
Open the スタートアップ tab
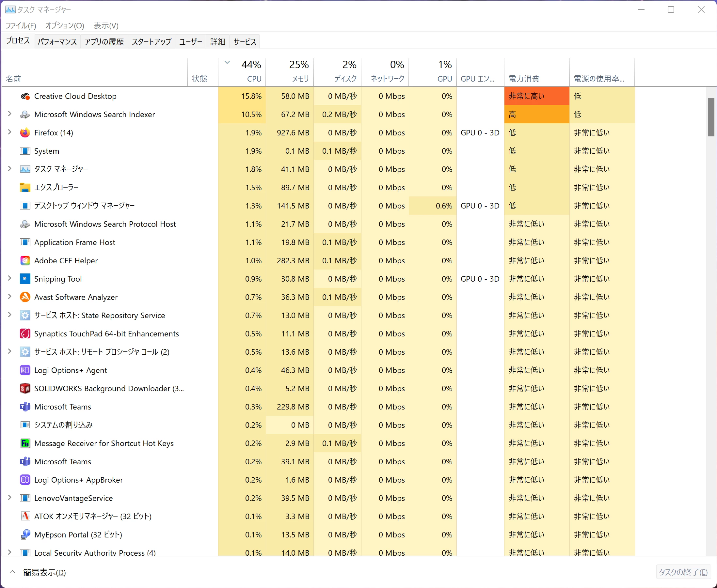(151, 42)
